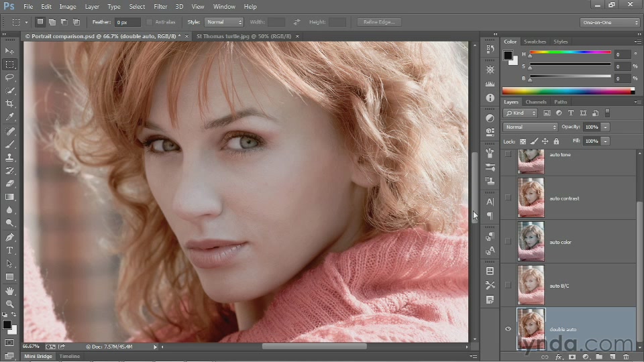This screenshot has height=362, width=644.
Task: Show the auto contrast layer
Action: pyautogui.click(x=508, y=197)
